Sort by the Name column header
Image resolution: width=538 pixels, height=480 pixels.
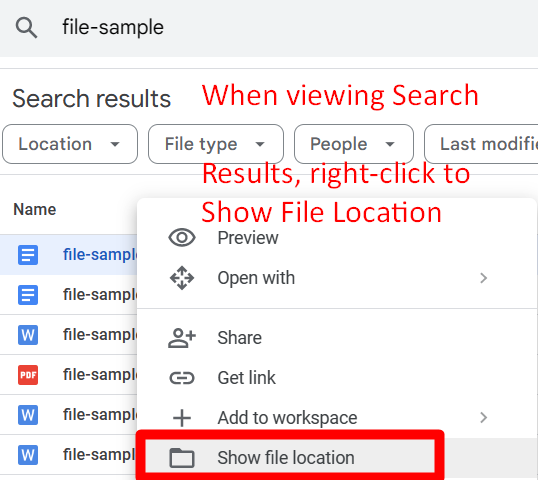coord(34,209)
